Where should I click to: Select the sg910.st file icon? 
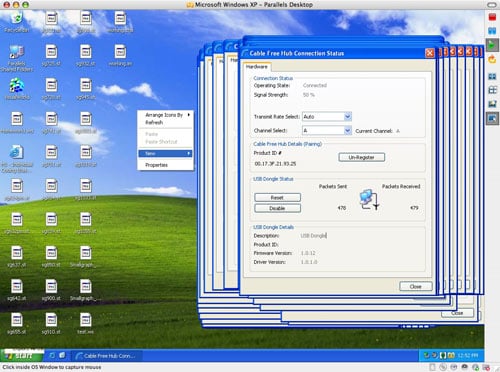51,320
